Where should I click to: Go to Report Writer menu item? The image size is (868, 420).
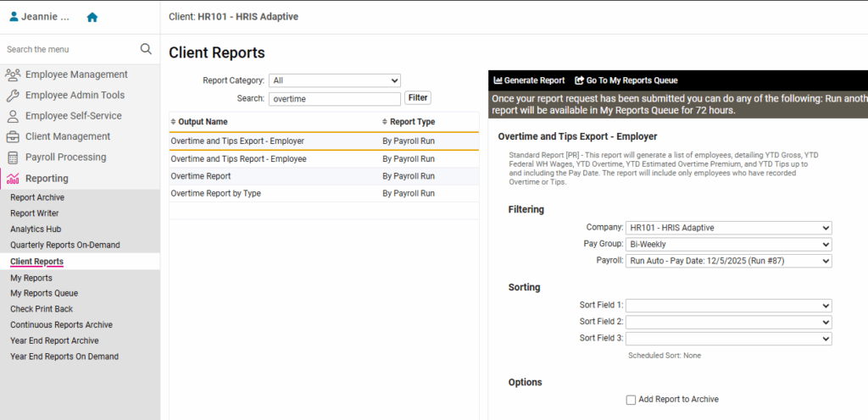click(35, 213)
